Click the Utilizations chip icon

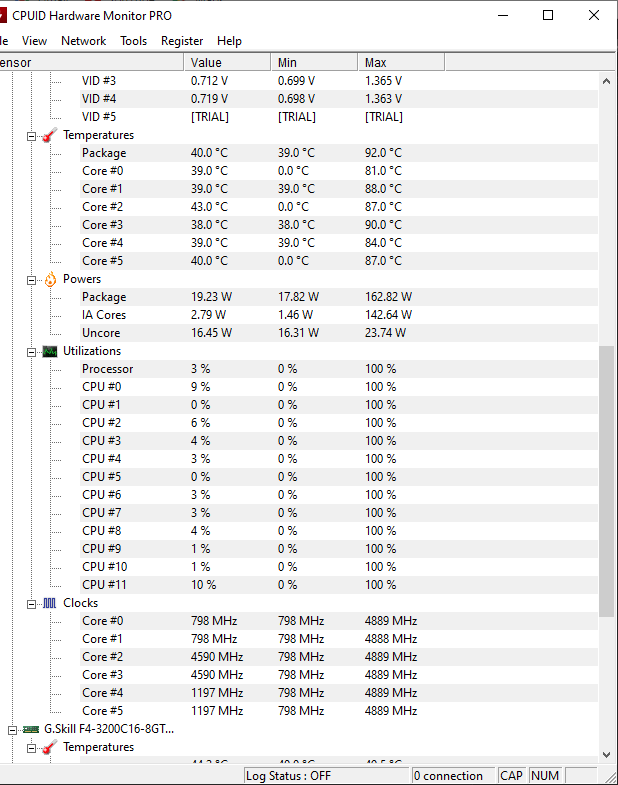pos(49,351)
